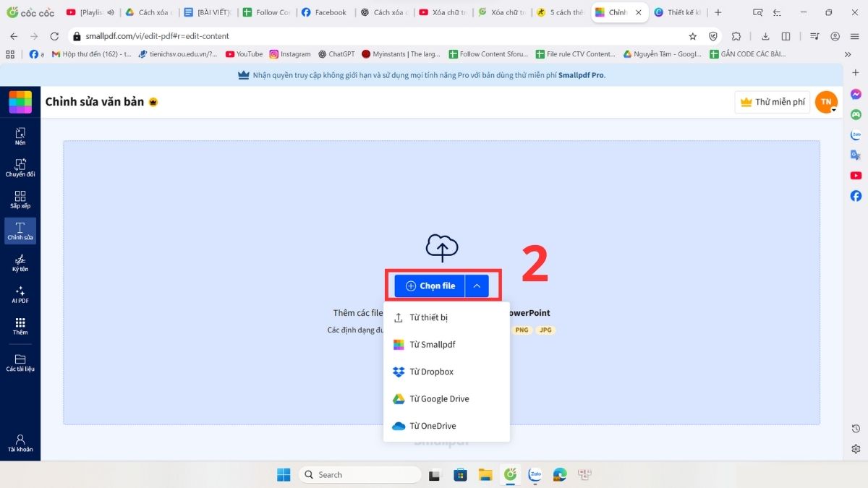Open the browser main menu
This screenshot has height=488, width=868.
click(x=854, y=36)
